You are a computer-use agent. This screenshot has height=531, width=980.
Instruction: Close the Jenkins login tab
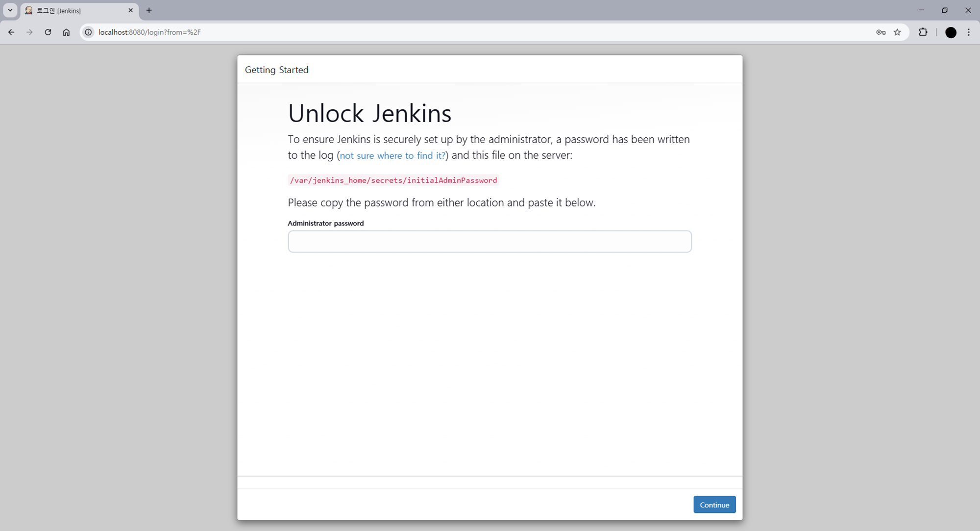130,10
